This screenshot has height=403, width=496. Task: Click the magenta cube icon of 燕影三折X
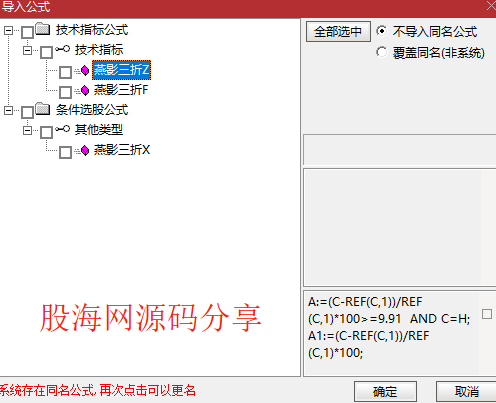[x=85, y=150]
